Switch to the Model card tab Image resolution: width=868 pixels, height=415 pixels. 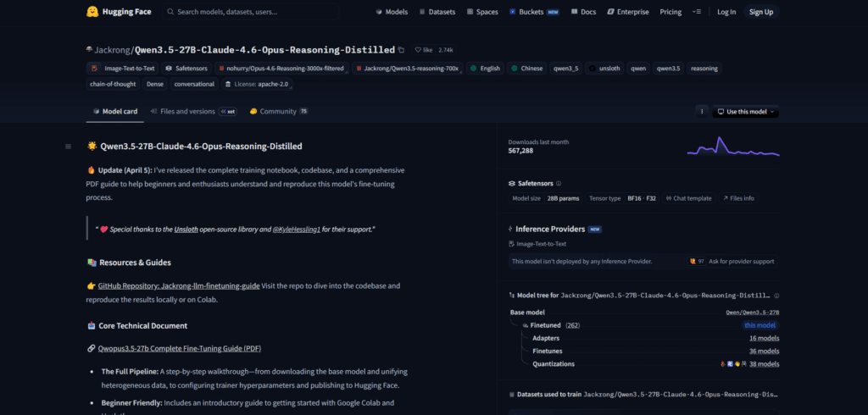tap(115, 111)
